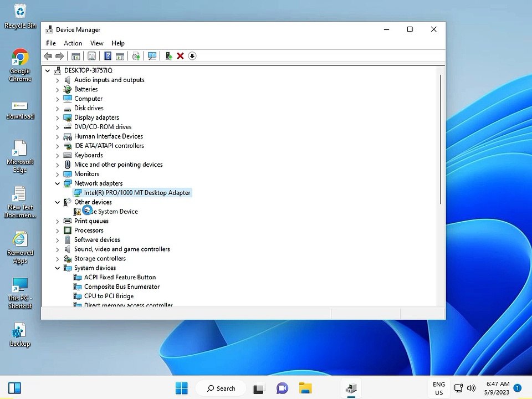Screen dimensions: 532x399
Task: Click the Intel PRO/1000 adapter's network icon
Action: click(x=78, y=193)
